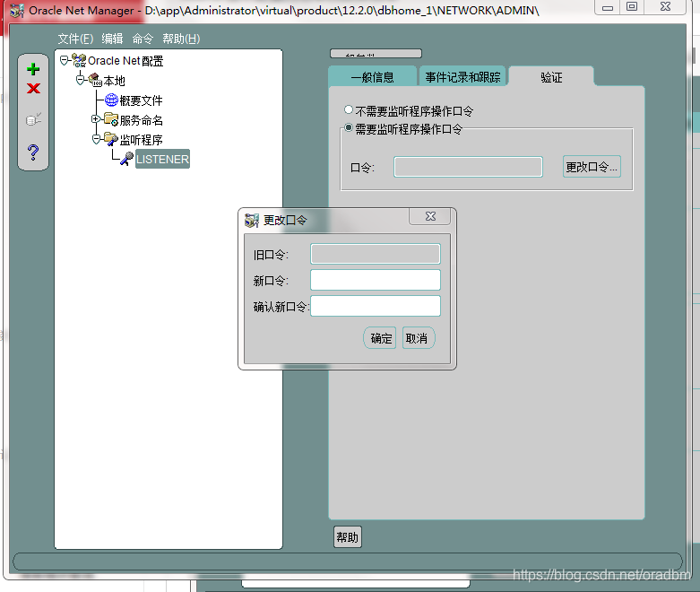The height and width of the screenshot is (592, 700).
Task: Switch to the 验证 tab
Action: 551,77
